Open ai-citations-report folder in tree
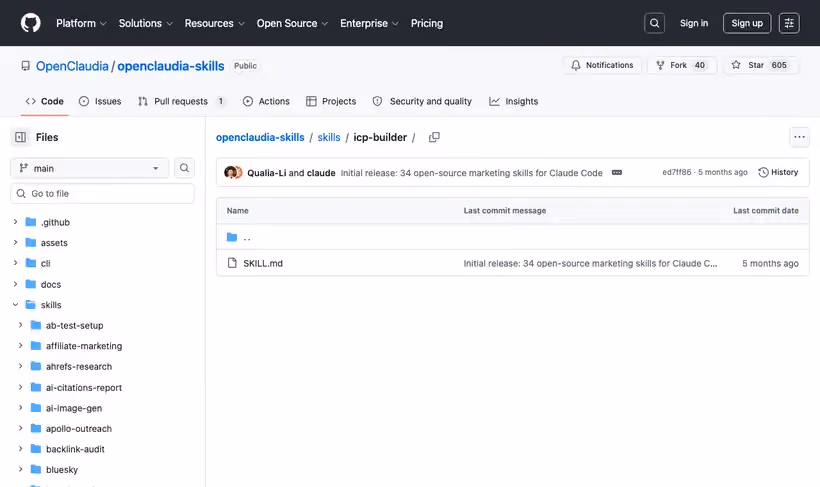This screenshot has height=487, width=820. coord(84,387)
